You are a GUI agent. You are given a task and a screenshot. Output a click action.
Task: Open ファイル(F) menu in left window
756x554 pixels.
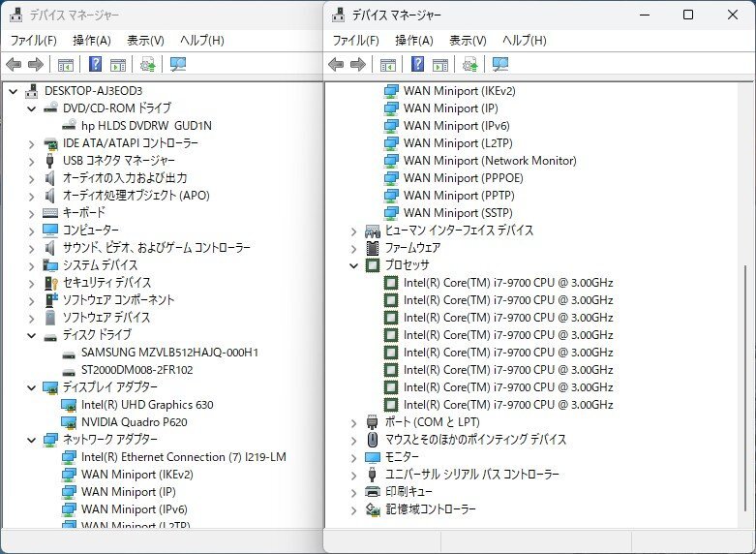pos(34,40)
